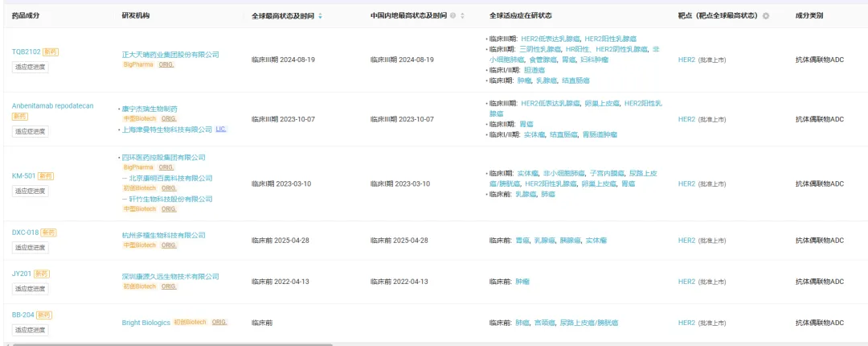Click the BigPharma tag under 正大天晴药业

(138, 64)
